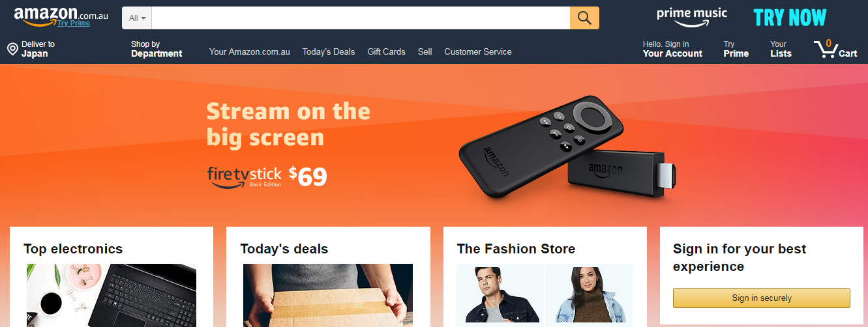Click the Try Prime link under logo

pyautogui.click(x=74, y=23)
